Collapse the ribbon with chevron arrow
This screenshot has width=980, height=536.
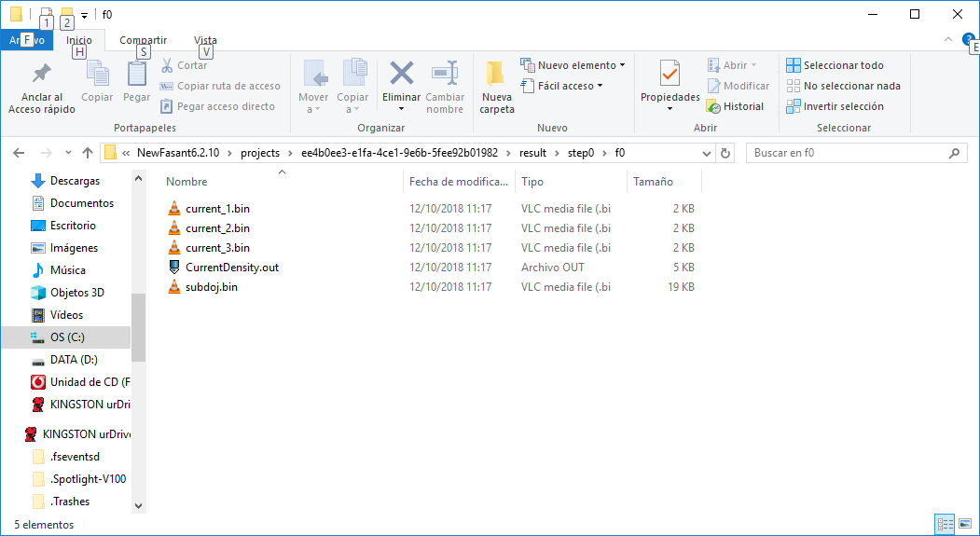coord(948,40)
